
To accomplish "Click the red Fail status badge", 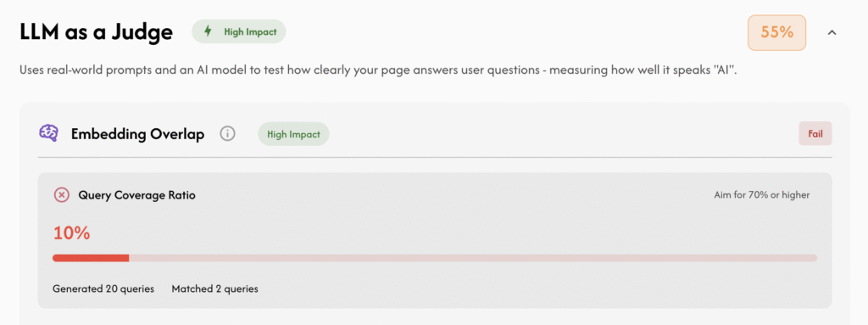I will (x=815, y=134).
